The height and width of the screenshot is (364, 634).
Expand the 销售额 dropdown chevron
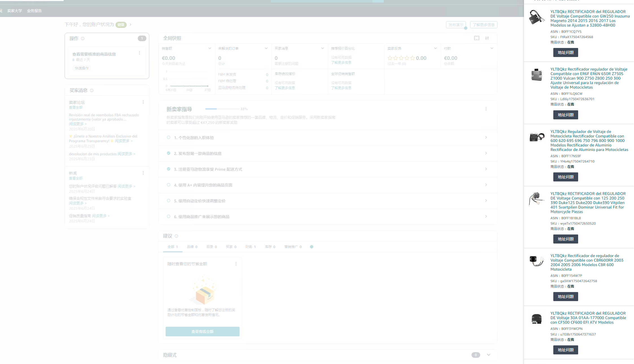210,48
